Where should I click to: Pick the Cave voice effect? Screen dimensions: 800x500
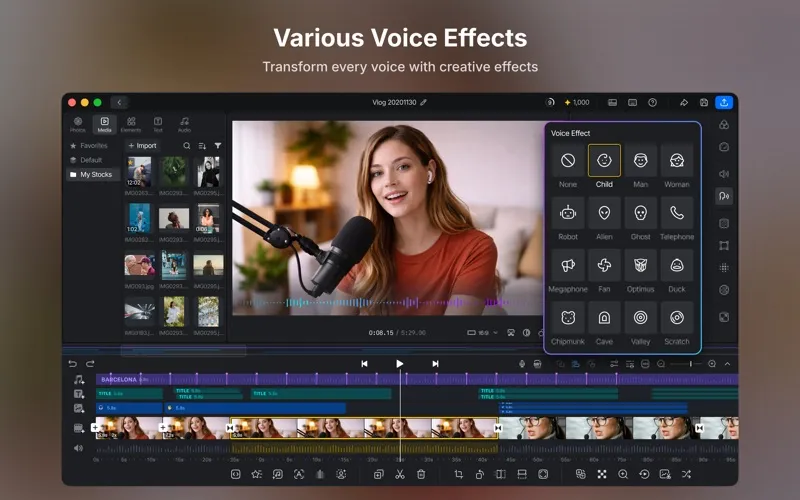tap(604, 317)
